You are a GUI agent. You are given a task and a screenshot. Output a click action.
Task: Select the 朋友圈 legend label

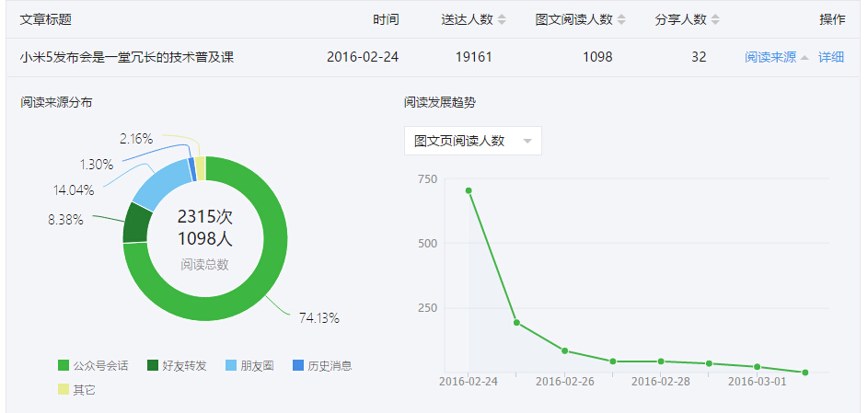pyautogui.click(x=258, y=366)
